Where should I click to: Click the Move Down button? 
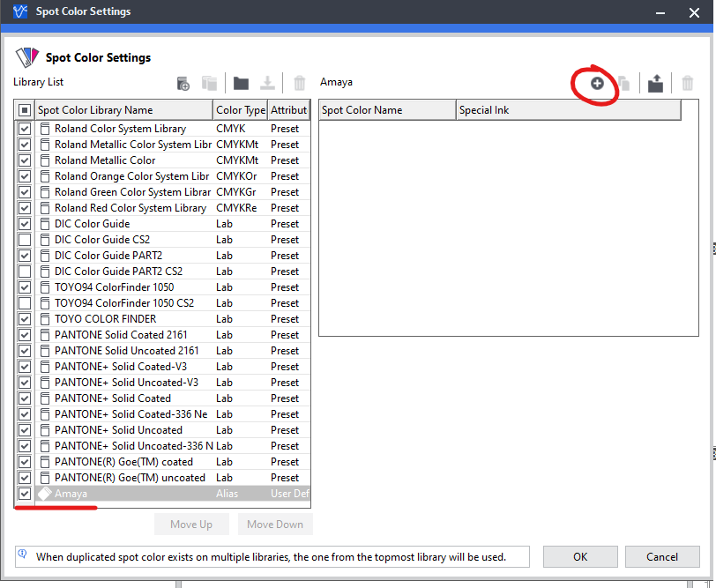[x=275, y=524]
